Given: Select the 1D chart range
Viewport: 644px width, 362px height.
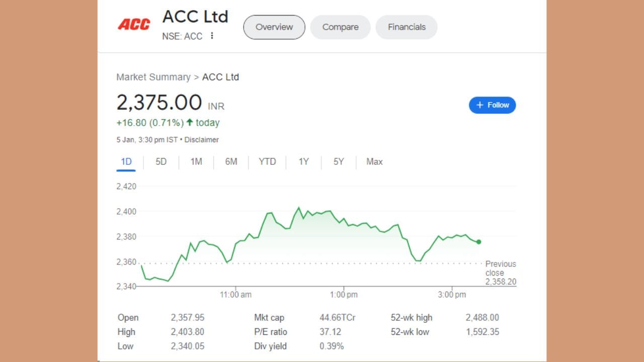Looking at the screenshot, I should pyautogui.click(x=126, y=162).
